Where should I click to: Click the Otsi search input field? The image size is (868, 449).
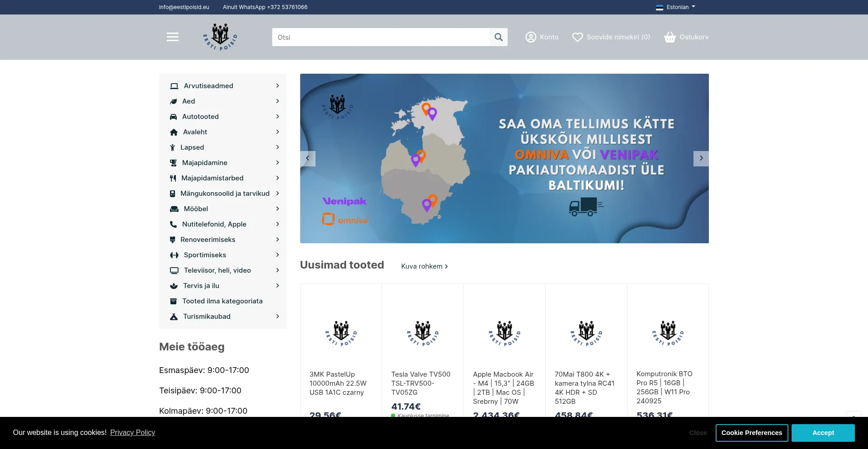[381, 37]
